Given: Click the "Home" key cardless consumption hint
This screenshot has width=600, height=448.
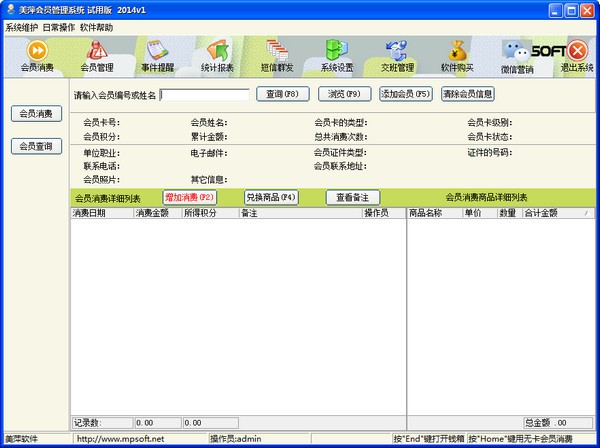Looking at the screenshot, I should [x=521, y=439].
